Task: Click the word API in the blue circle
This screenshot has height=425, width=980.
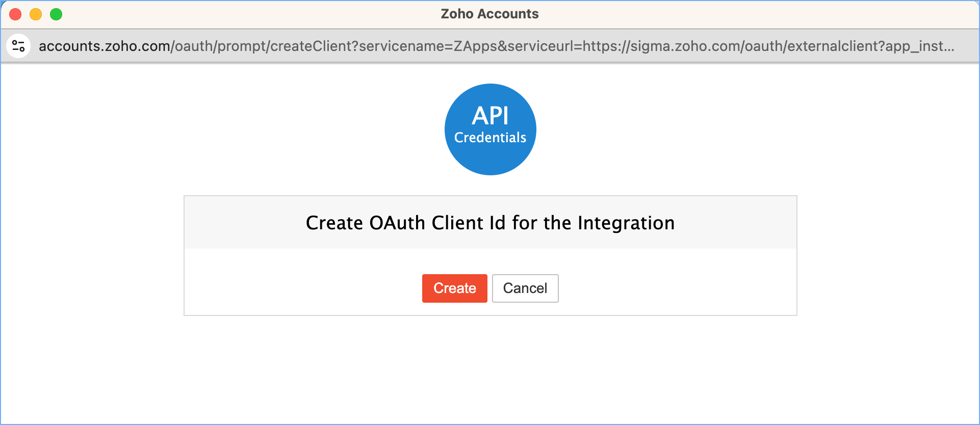Action: (x=490, y=116)
